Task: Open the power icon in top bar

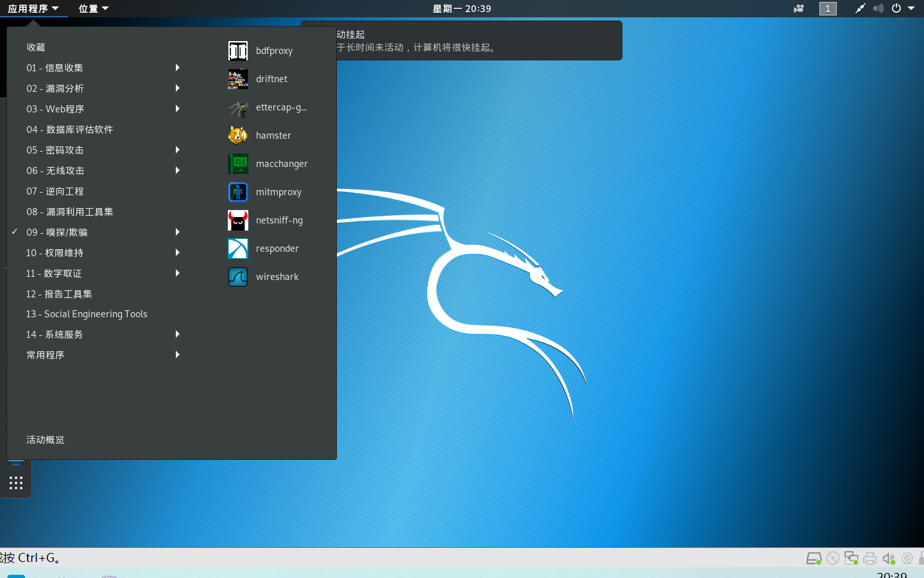Action: point(896,8)
